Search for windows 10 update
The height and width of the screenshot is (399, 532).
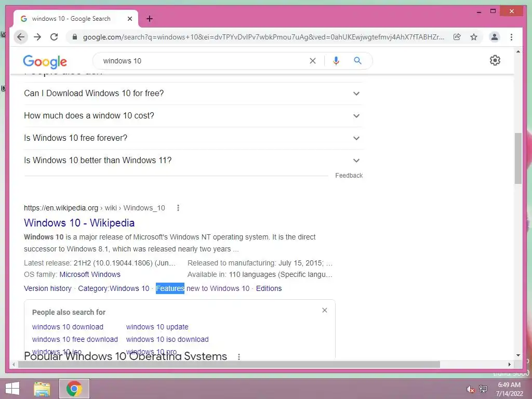coord(157,327)
